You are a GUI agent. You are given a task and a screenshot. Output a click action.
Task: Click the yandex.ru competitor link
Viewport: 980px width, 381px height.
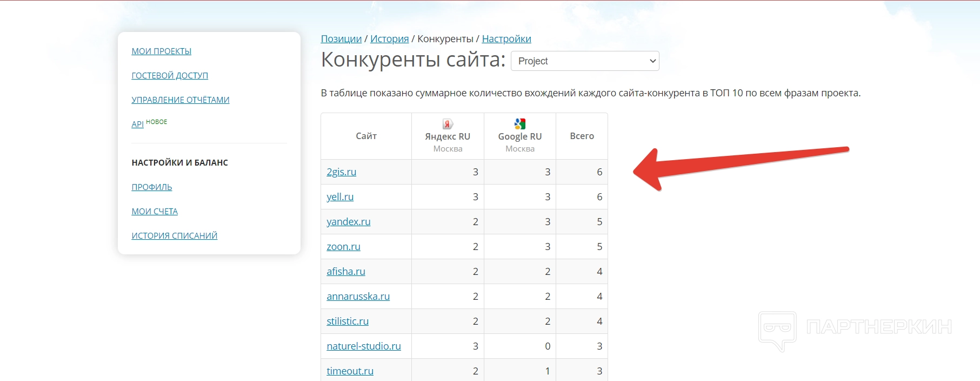coord(349,222)
